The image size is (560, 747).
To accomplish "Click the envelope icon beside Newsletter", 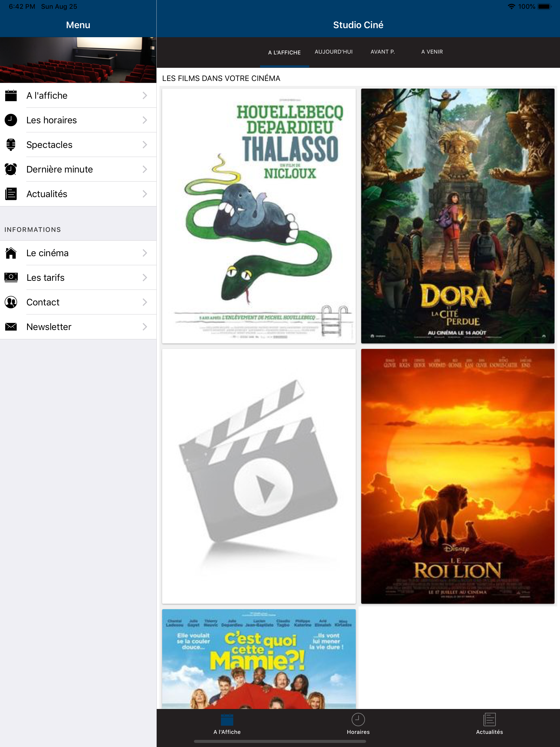I will pos(11,327).
